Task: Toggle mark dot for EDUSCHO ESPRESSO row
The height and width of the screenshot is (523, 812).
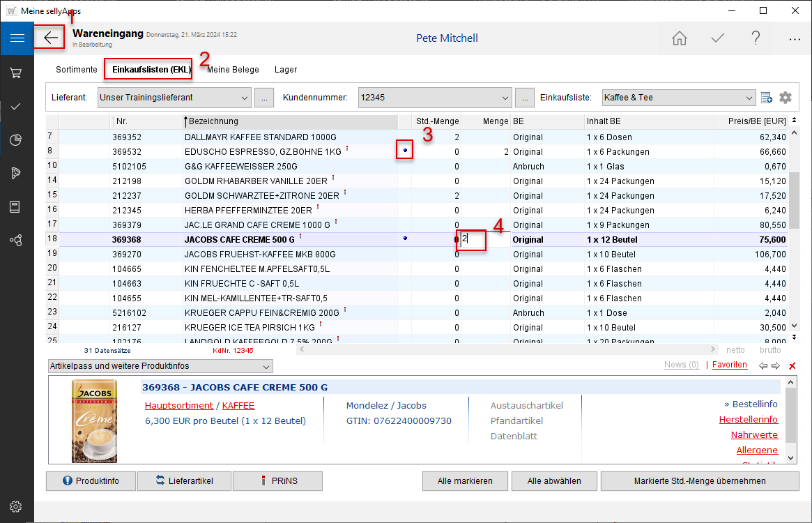Action: tap(405, 151)
